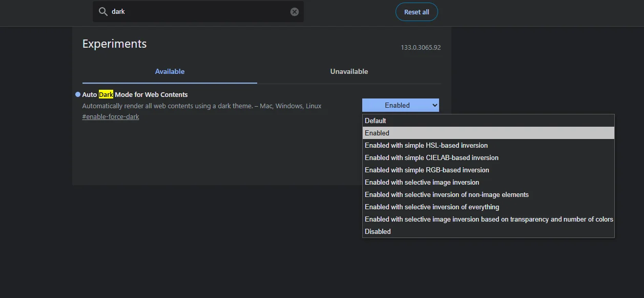This screenshot has width=644, height=298.
Task: Choose Enabled with selective inversion of everything
Action: point(431,207)
